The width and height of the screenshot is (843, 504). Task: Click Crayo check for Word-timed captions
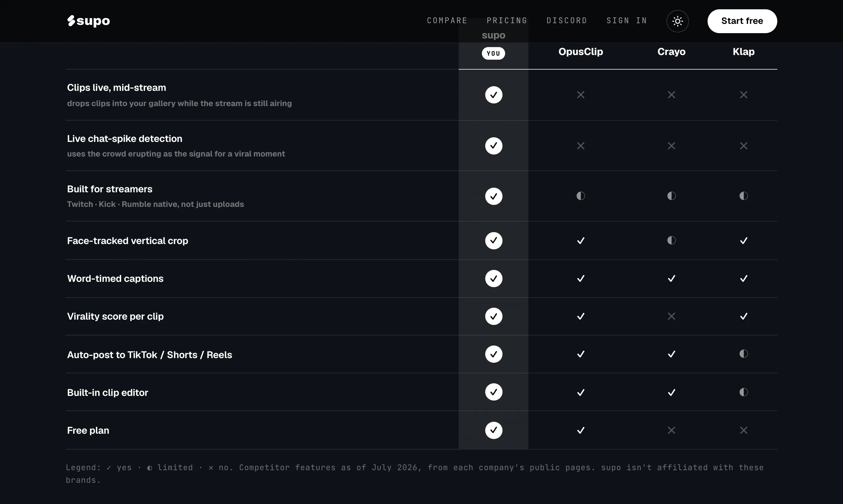pos(671,279)
